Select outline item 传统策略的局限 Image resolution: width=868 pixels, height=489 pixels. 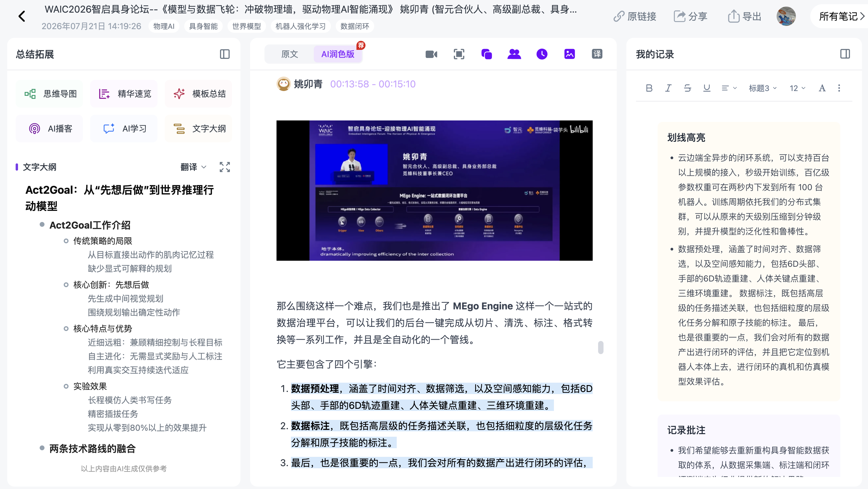[102, 241]
